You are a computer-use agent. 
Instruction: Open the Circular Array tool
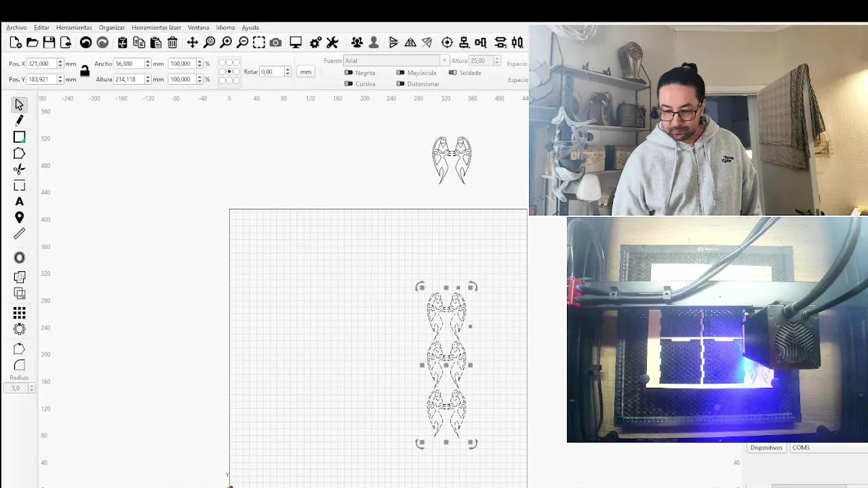pyautogui.click(x=19, y=329)
